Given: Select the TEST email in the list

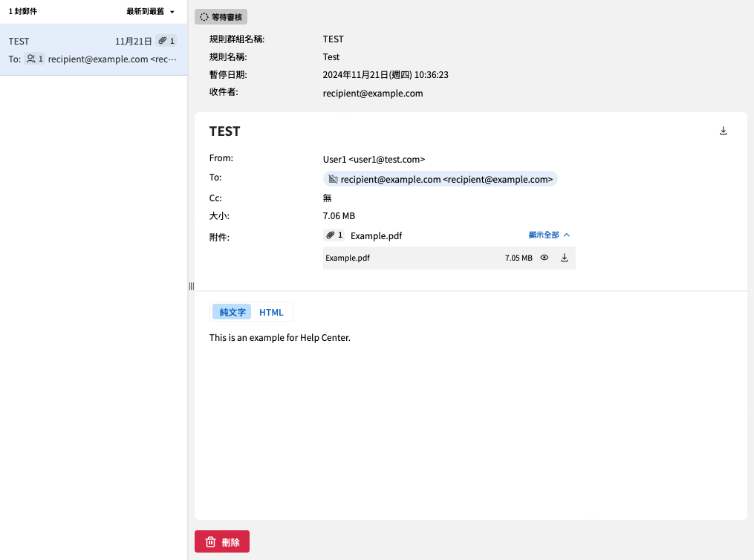Looking at the screenshot, I should tap(93, 50).
